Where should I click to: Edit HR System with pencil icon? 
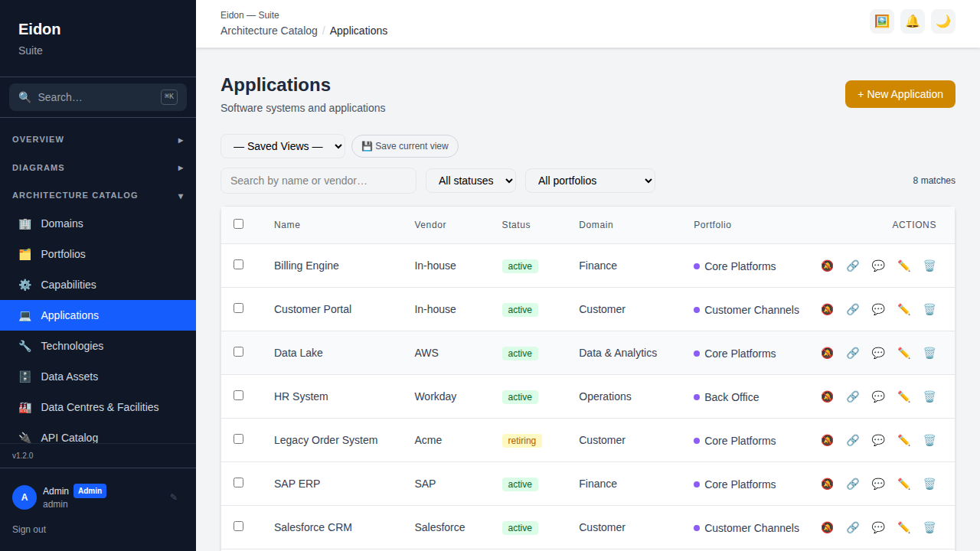coord(904,396)
